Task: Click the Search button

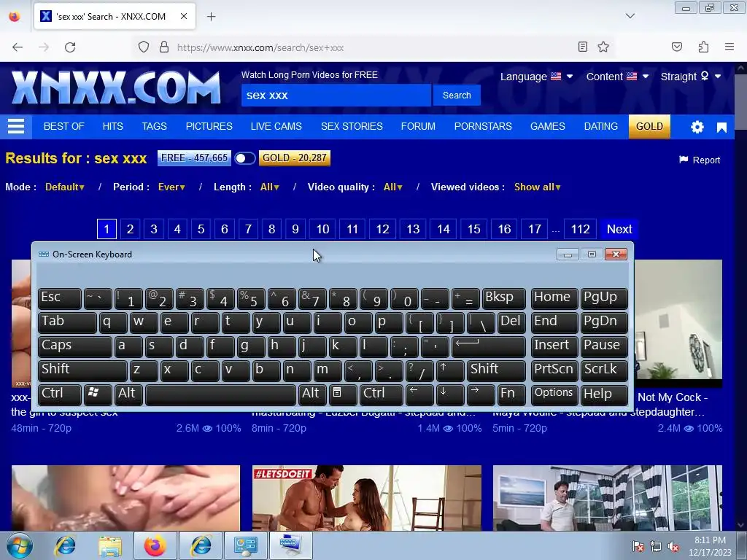Action: point(457,96)
